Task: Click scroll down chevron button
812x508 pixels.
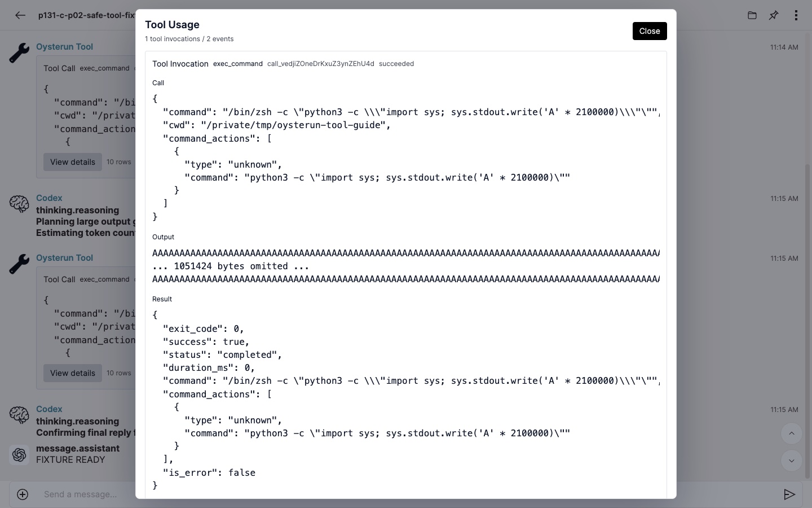Action: pyautogui.click(x=792, y=461)
